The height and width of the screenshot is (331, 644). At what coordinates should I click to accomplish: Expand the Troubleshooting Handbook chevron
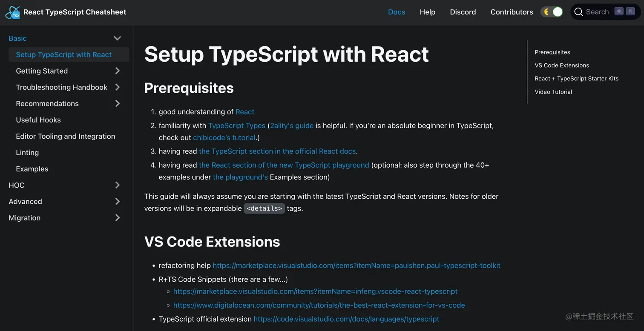(118, 87)
